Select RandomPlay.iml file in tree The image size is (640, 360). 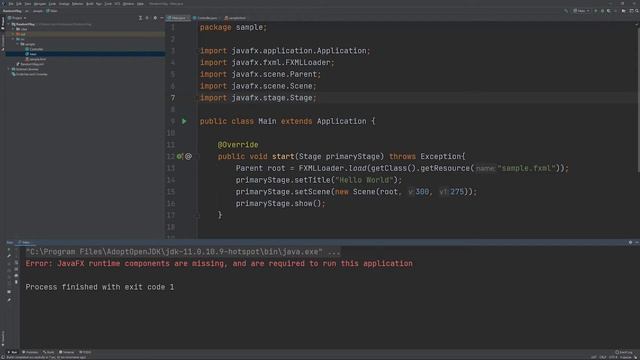[30, 64]
